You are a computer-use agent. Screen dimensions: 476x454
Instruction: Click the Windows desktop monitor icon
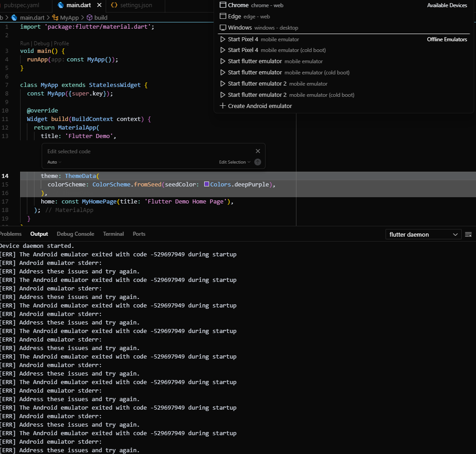(x=223, y=28)
